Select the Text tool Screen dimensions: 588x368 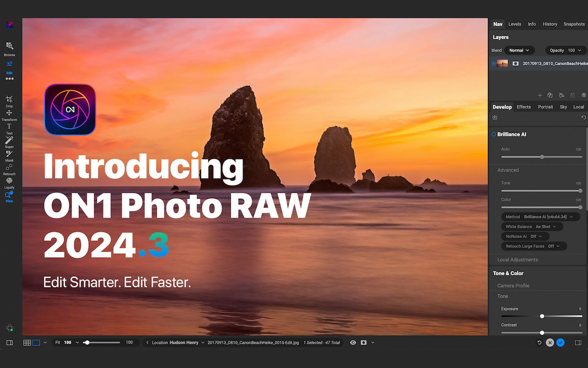(9, 129)
